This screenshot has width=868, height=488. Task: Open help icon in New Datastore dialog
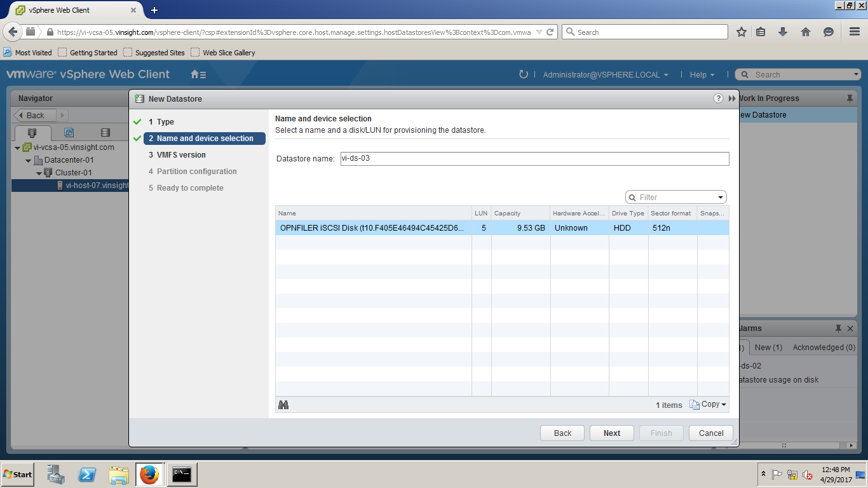click(718, 98)
